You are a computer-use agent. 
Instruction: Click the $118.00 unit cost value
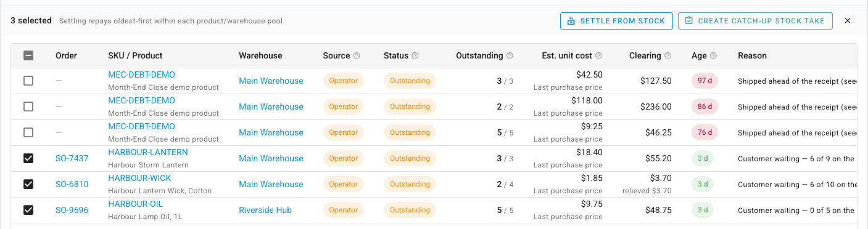tap(587, 100)
